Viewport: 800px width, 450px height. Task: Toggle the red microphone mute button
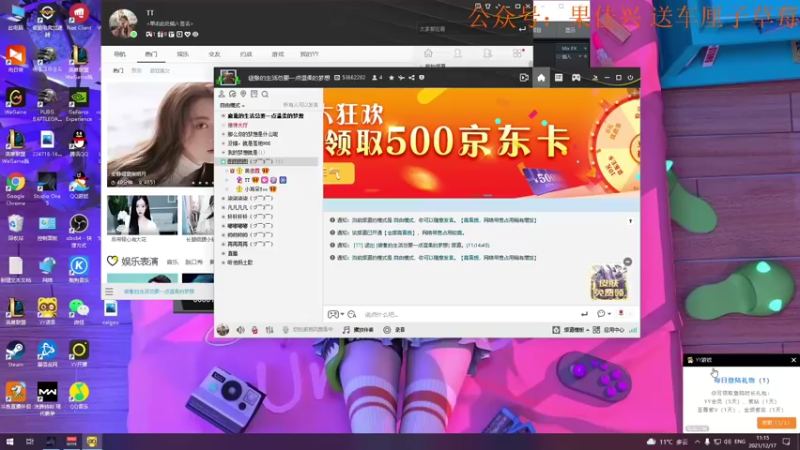255,330
